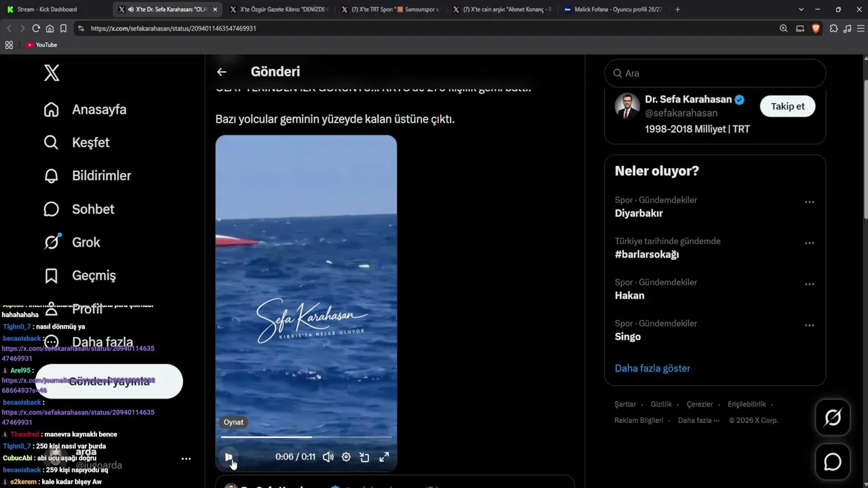Reload the page in the browser
Viewport: 868px width, 488px height.
36,28
